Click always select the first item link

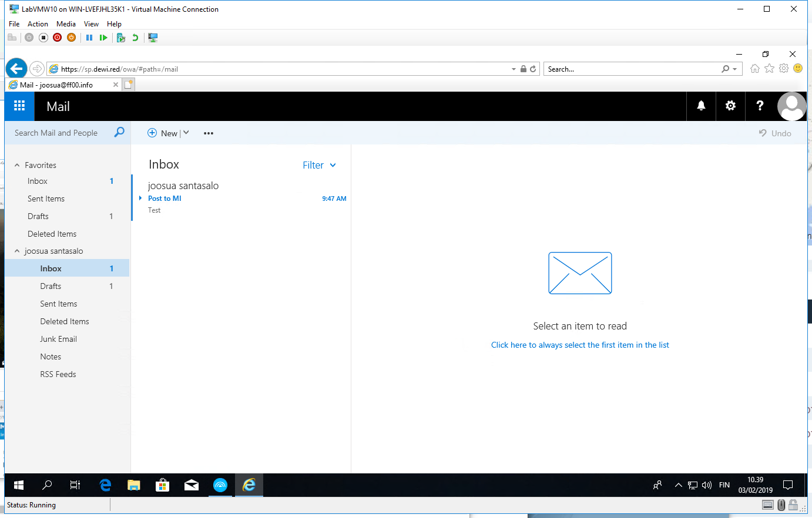click(x=580, y=345)
